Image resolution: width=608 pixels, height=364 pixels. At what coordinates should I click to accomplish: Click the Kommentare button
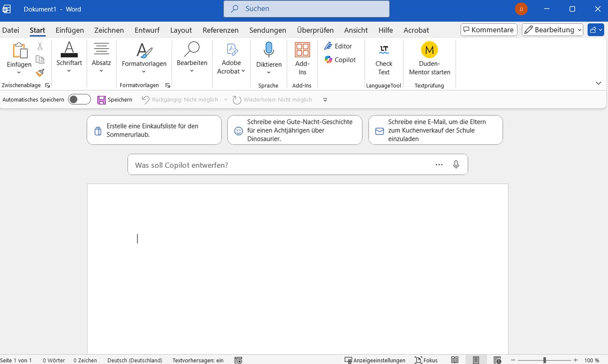tap(489, 30)
